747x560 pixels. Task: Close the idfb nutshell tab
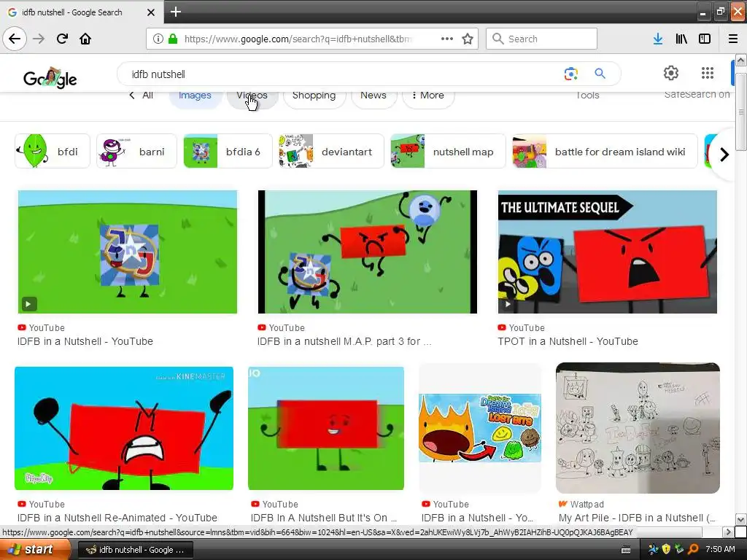pyautogui.click(x=151, y=12)
